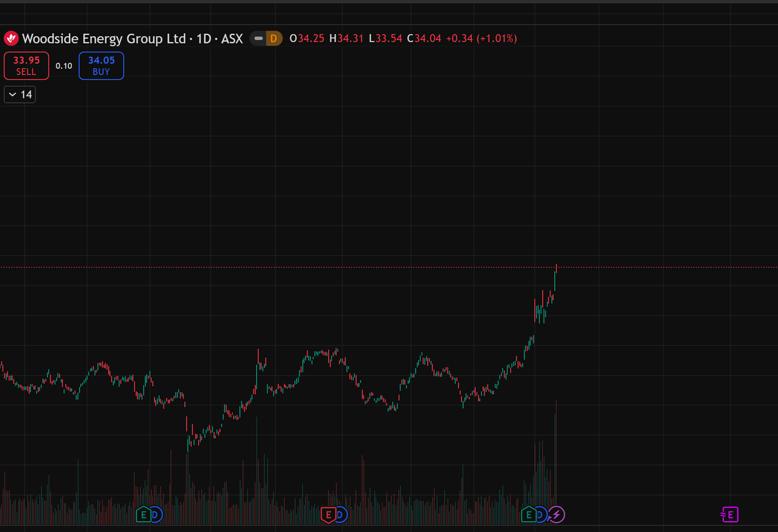Click the 33.95 SELL button
778x532 pixels.
[x=26, y=65]
